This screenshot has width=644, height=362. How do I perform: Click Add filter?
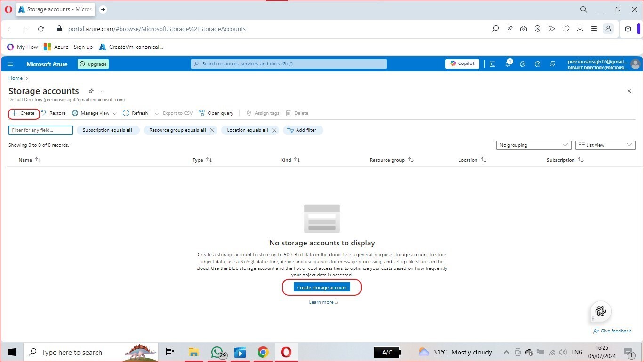(303, 130)
